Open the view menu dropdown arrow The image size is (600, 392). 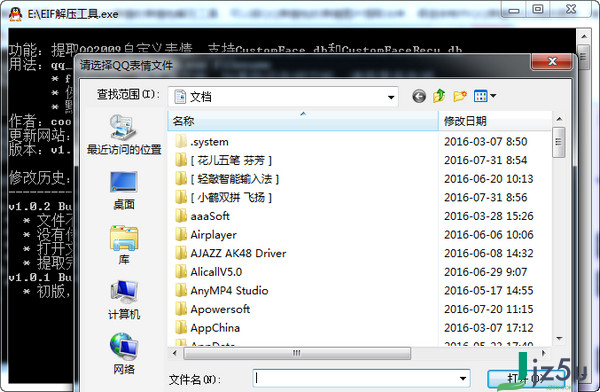click(493, 96)
